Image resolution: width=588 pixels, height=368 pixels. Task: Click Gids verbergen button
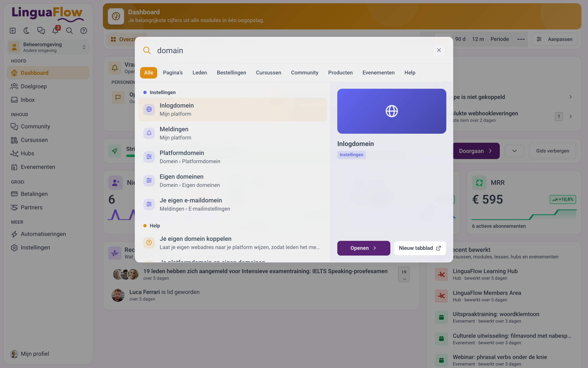pyautogui.click(x=552, y=151)
